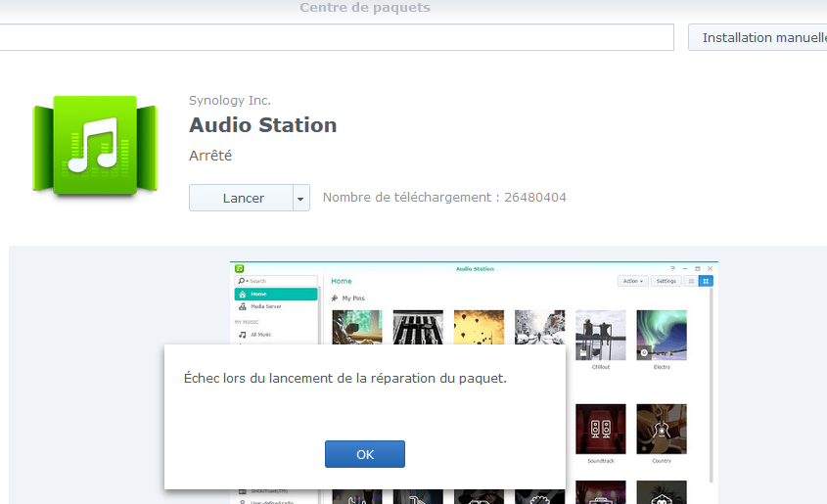The height and width of the screenshot is (504, 827).
Task: Click the list view icon in preview
Action: (x=691, y=281)
